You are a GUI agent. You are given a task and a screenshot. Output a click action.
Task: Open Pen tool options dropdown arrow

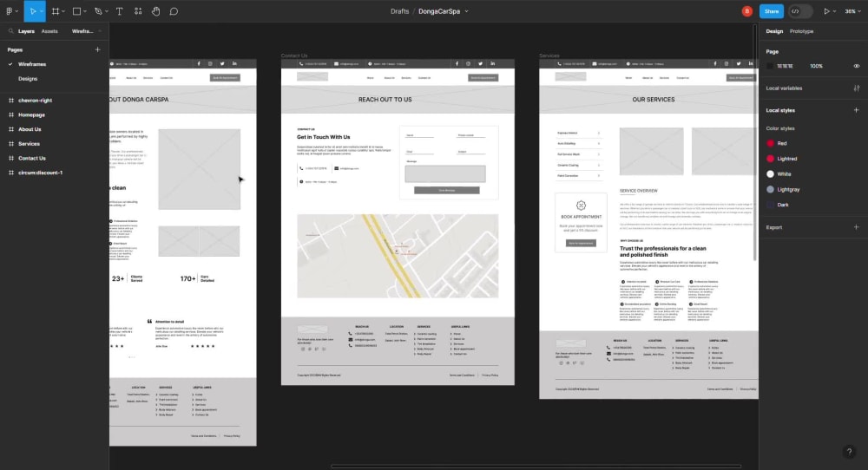click(x=106, y=11)
